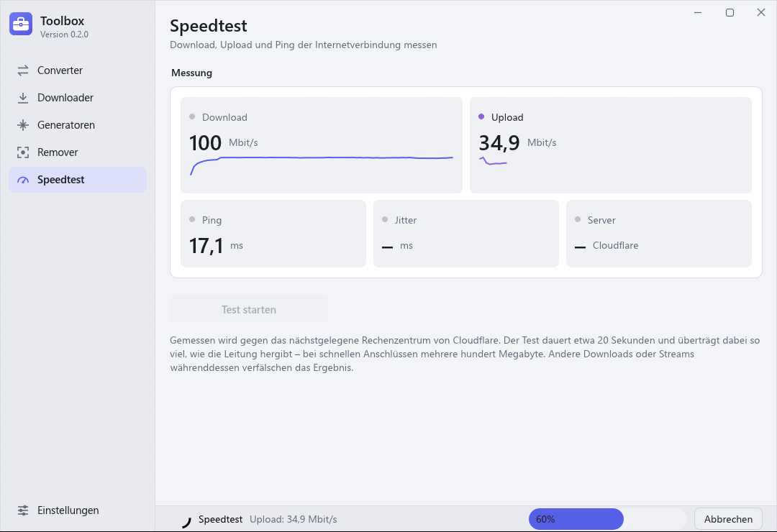Minimize the Toolbox window
777x532 pixels.
tap(698, 12)
